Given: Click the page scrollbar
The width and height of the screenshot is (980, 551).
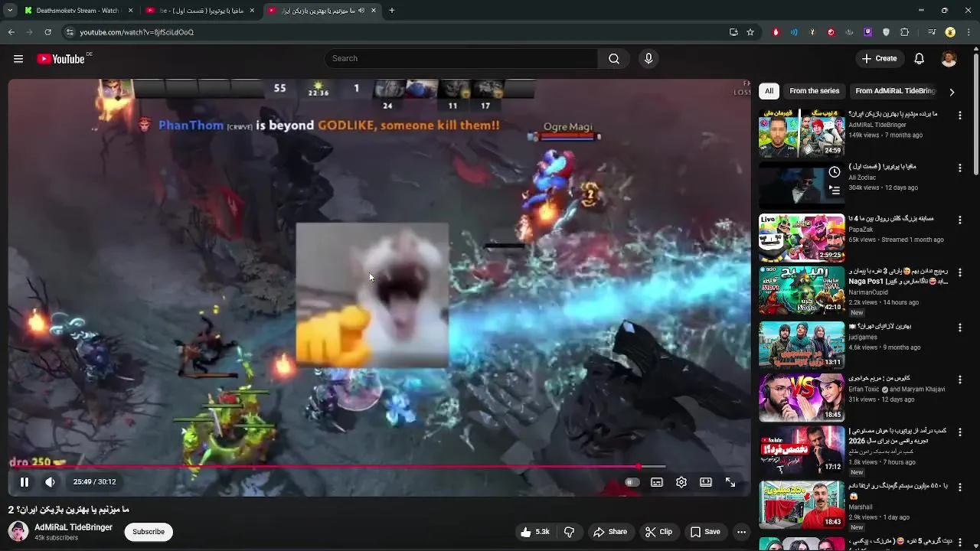Looking at the screenshot, I should [x=975, y=111].
